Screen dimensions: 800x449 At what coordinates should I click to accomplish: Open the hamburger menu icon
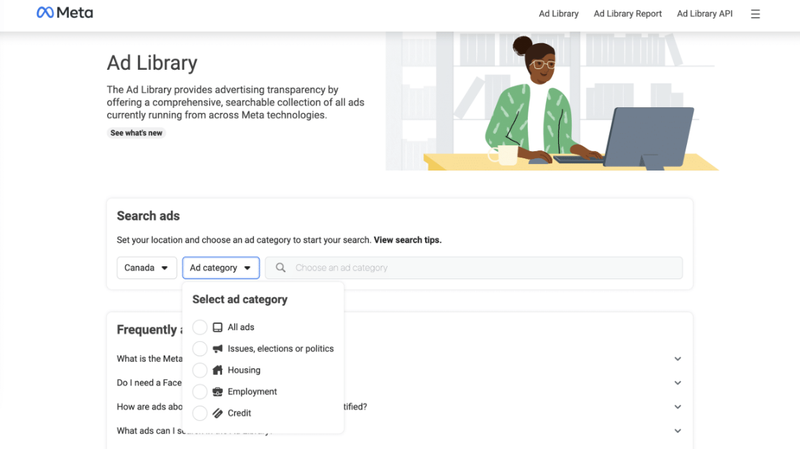tap(755, 14)
